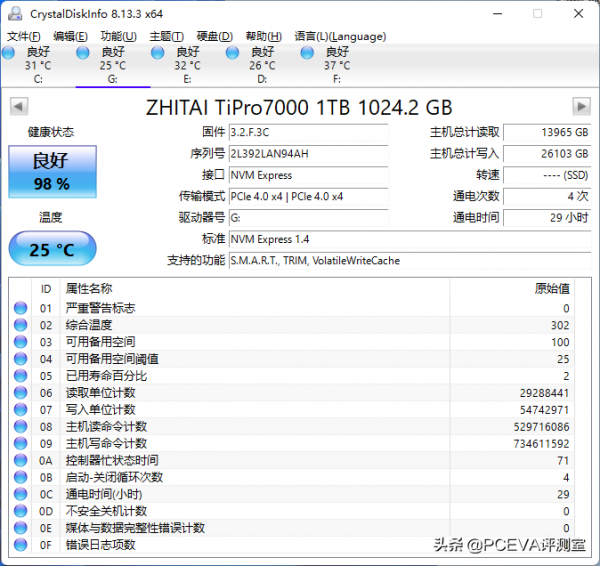Click status orb of attribute 01 严重警告标志
Image resolution: width=600 pixels, height=566 pixels.
click(21, 308)
